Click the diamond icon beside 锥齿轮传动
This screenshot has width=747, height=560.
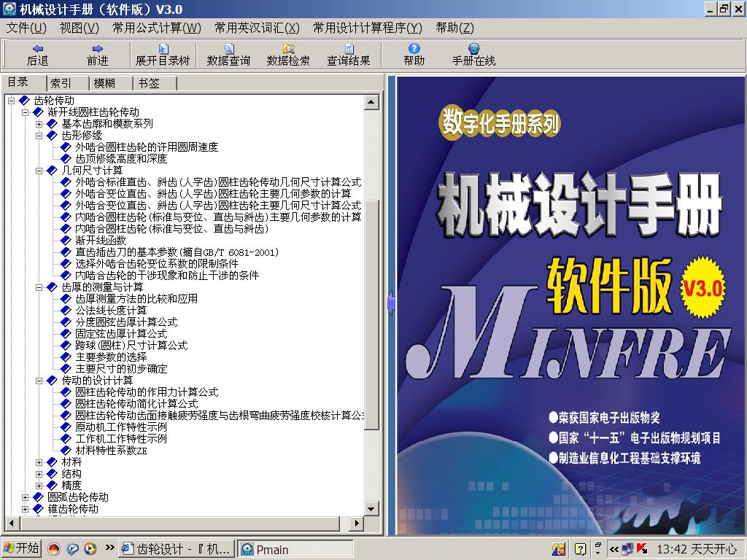38,509
